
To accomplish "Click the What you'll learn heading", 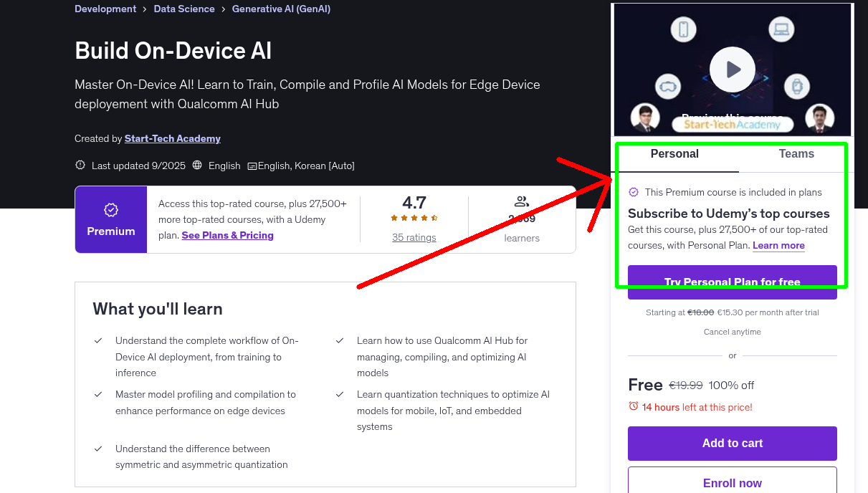I will click(158, 309).
